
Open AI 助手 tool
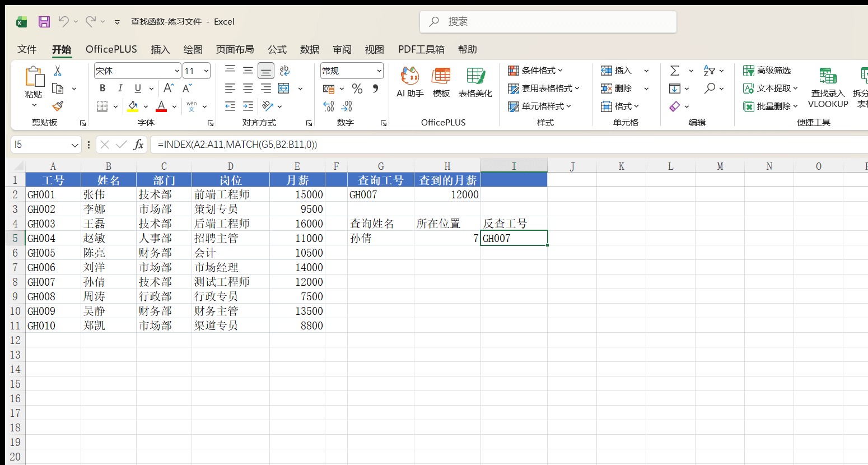coord(410,82)
